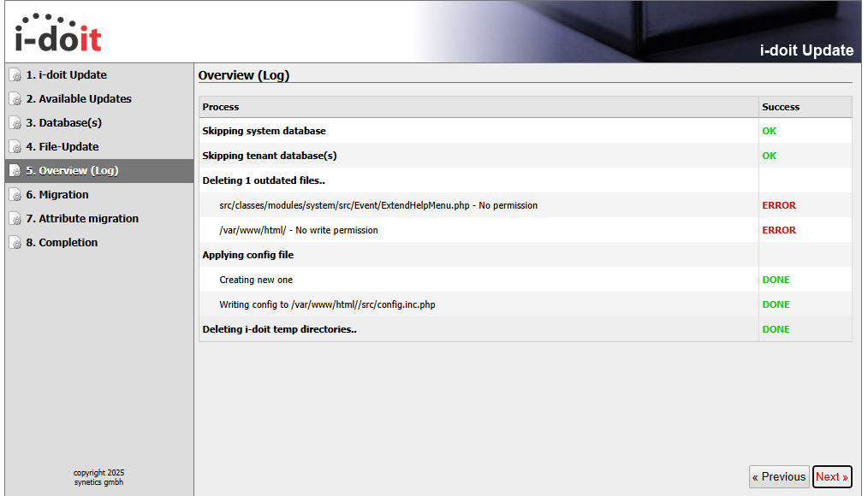Click the Attribute migration step icon
The image size is (868, 496).
pos(15,219)
